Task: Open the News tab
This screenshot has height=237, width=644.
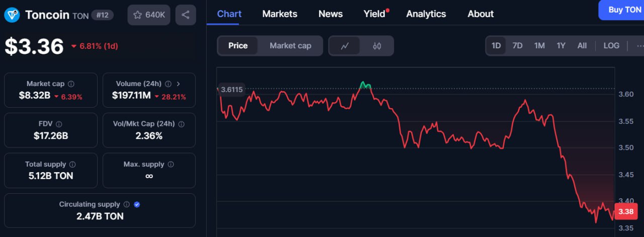Action: (x=331, y=14)
